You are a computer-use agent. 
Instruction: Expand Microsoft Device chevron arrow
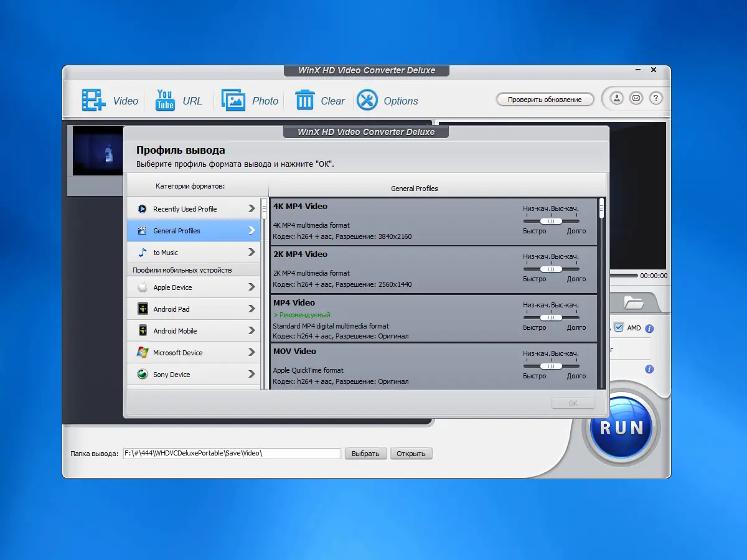[251, 353]
